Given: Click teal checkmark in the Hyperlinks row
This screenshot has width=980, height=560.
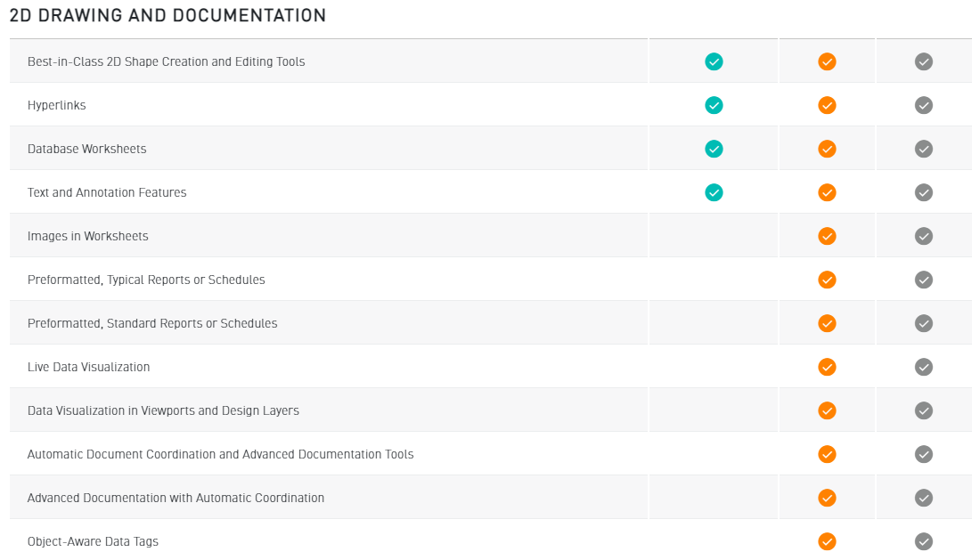Looking at the screenshot, I should click(714, 105).
